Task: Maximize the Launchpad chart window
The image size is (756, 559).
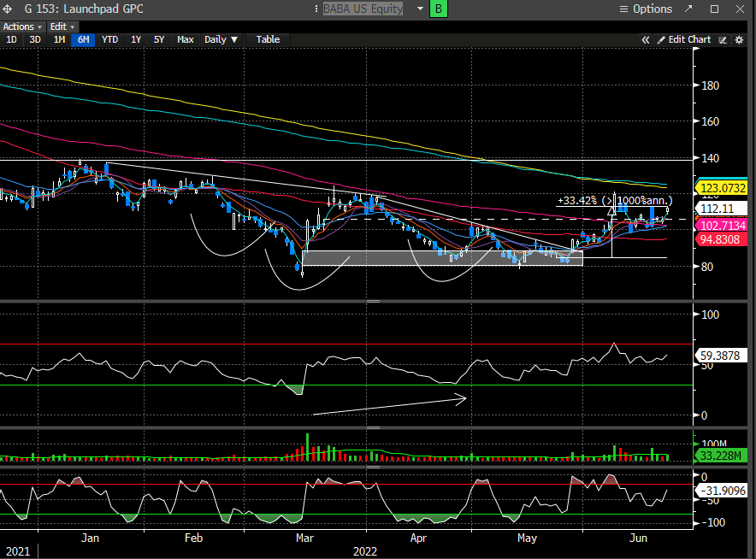Action: point(715,9)
